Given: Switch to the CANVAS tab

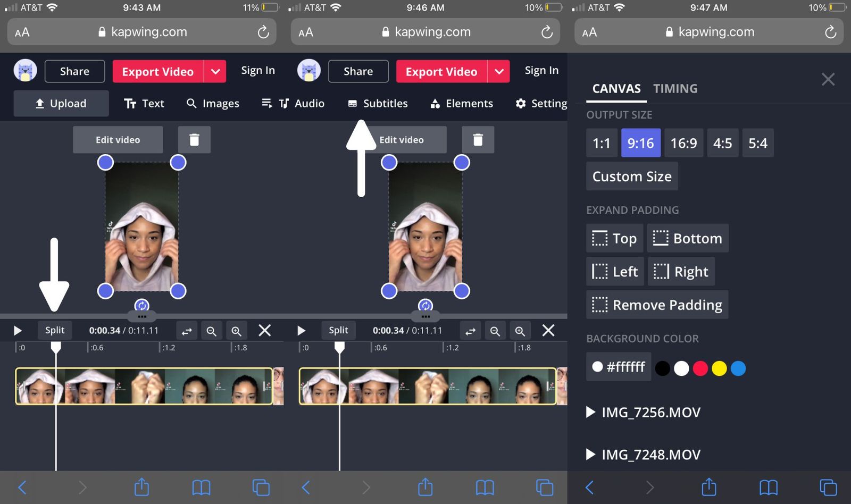Looking at the screenshot, I should [616, 89].
